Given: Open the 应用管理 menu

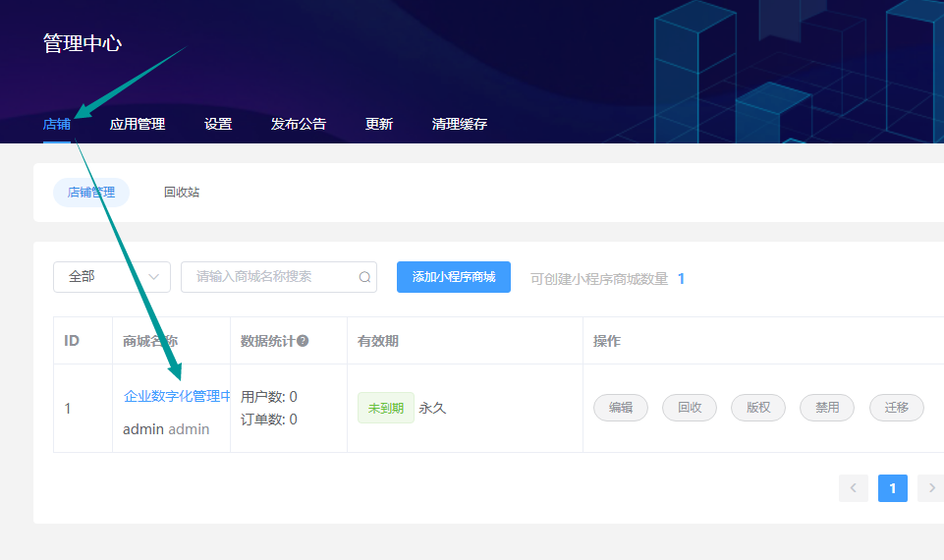Looking at the screenshot, I should [x=138, y=124].
